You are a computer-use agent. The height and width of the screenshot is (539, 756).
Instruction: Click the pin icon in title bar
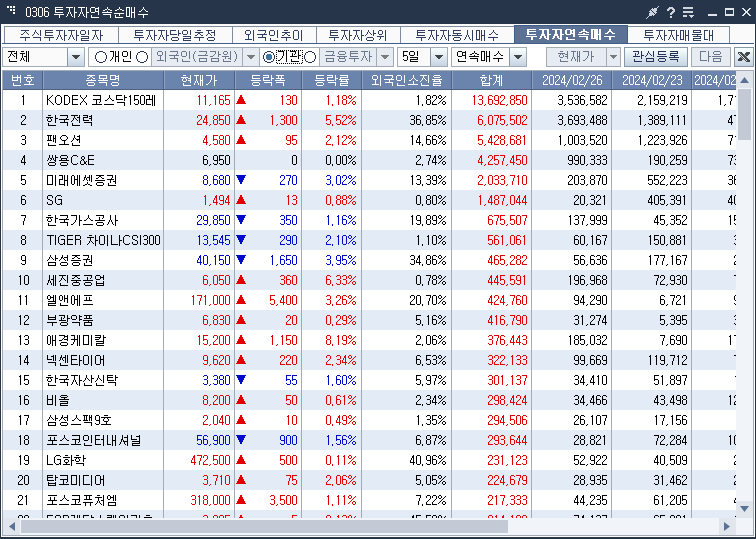coord(652,12)
